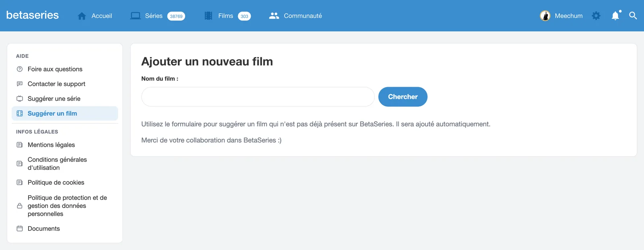
Task: Click the Chercher button
Action: click(403, 97)
